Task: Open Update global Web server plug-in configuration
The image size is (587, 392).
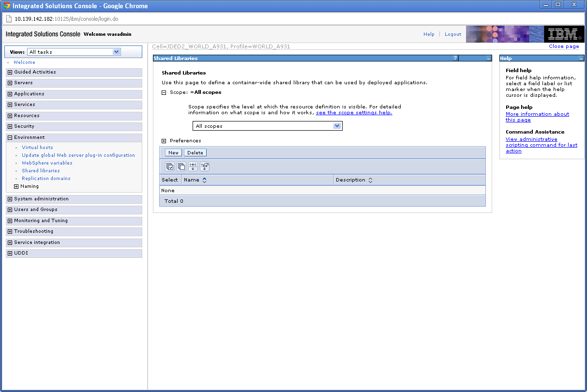Action: pyautogui.click(x=78, y=155)
